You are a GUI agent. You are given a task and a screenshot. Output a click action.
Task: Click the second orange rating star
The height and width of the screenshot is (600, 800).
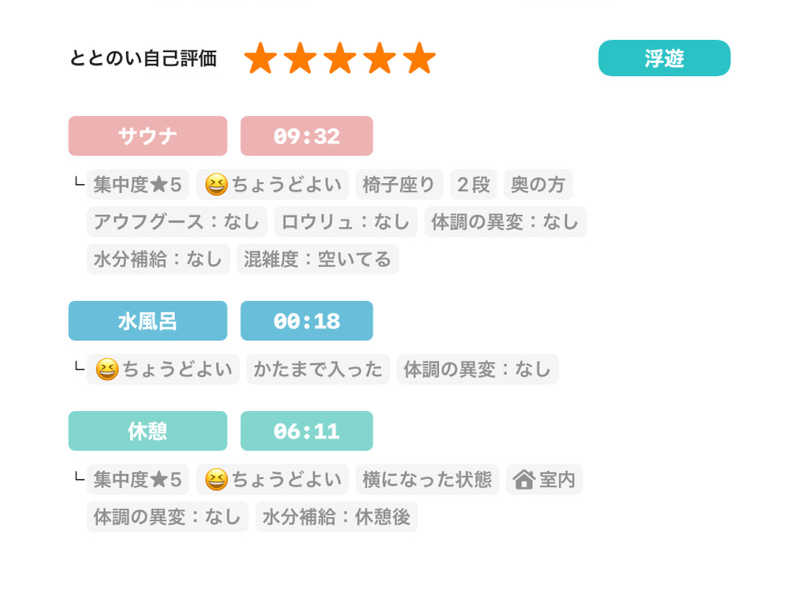300,59
